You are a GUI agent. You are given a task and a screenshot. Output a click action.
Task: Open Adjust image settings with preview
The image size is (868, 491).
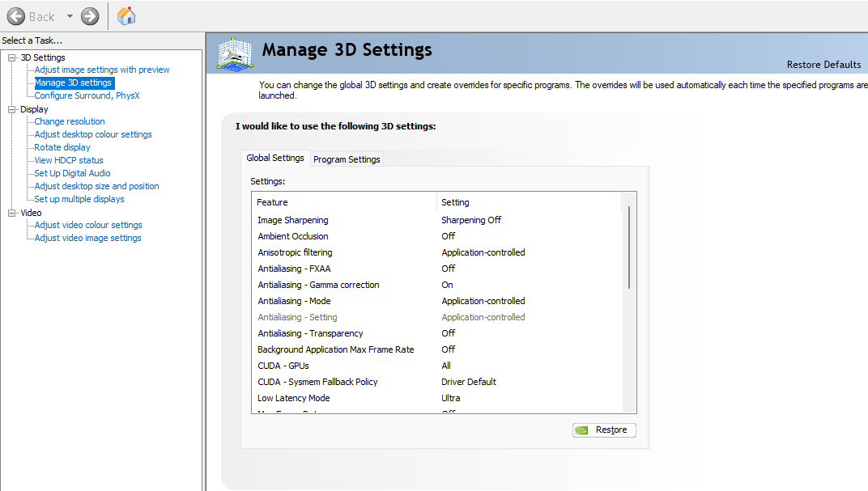pos(102,70)
